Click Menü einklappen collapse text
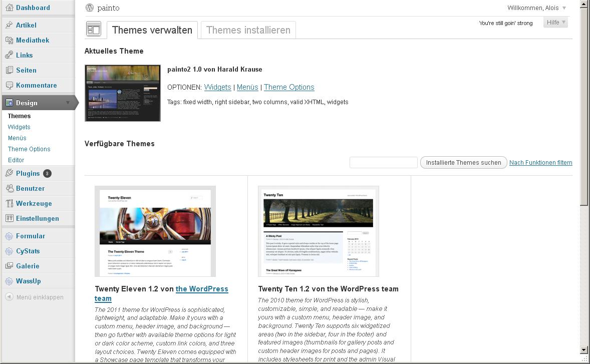590x364 pixels. (x=40, y=297)
